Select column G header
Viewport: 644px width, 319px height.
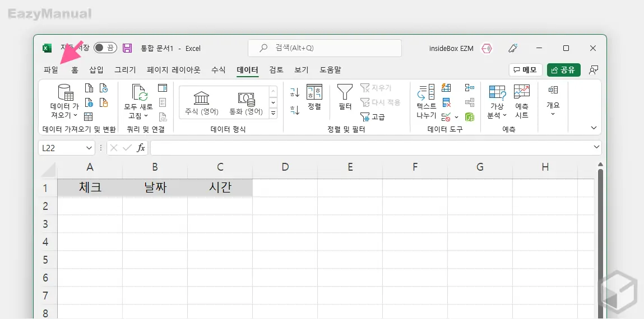[480, 167]
